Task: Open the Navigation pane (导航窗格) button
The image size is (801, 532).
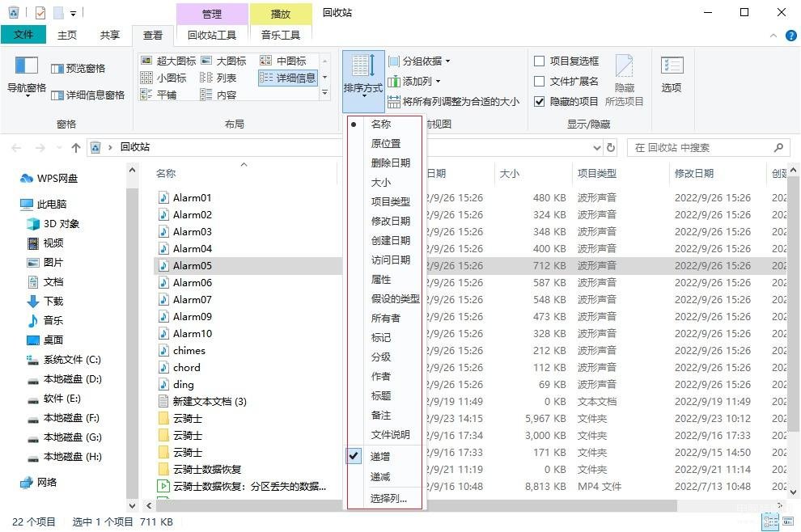Action: pyautogui.click(x=27, y=75)
